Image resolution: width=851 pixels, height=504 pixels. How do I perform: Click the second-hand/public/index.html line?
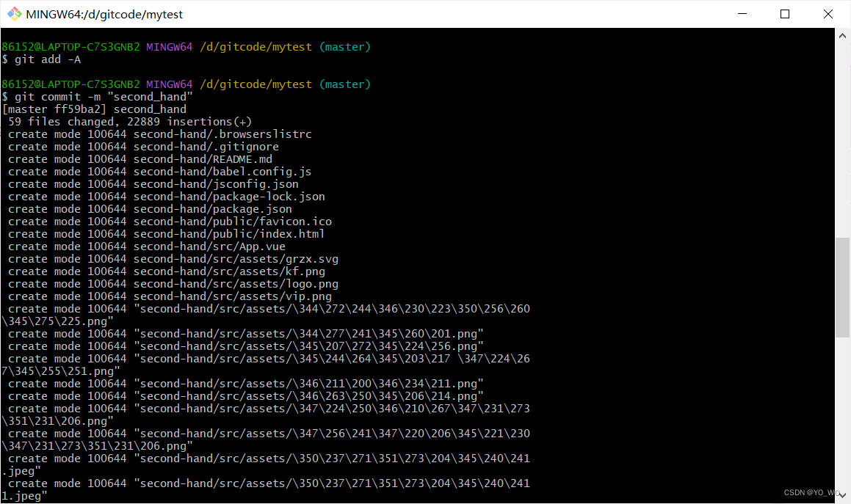[x=167, y=234]
